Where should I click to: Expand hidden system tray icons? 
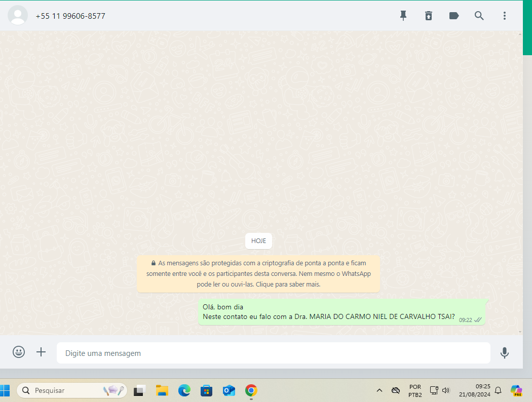[379, 390]
